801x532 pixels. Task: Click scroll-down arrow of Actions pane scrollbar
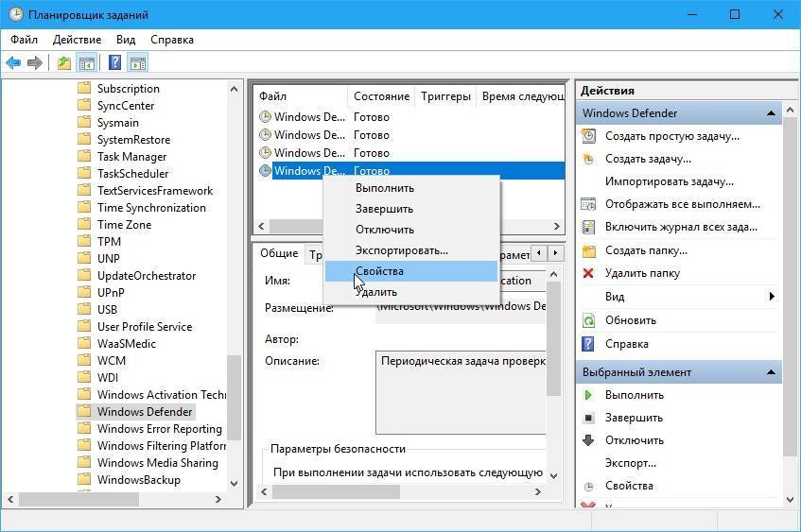click(x=791, y=499)
